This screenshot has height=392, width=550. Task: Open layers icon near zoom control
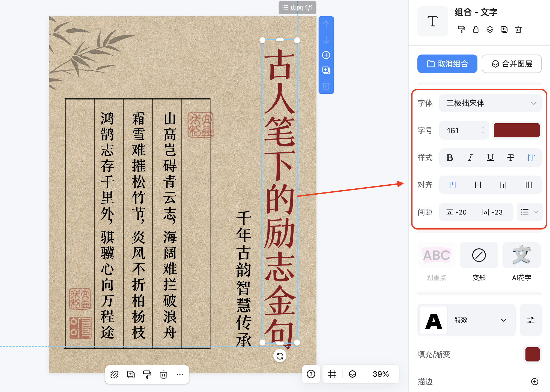(352, 374)
